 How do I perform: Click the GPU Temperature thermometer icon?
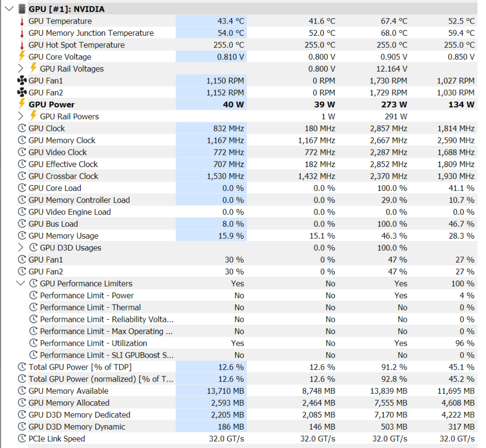click(22, 21)
